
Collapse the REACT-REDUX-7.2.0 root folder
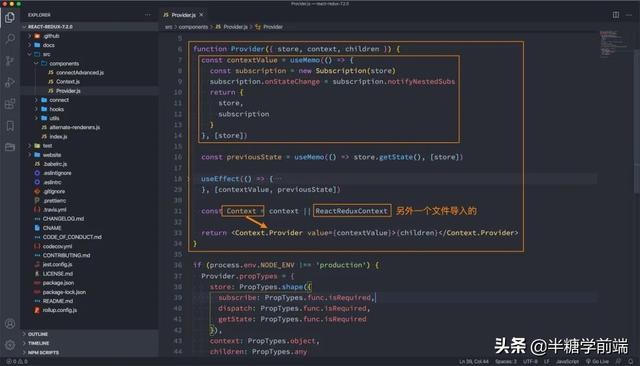tap(90, 27)
